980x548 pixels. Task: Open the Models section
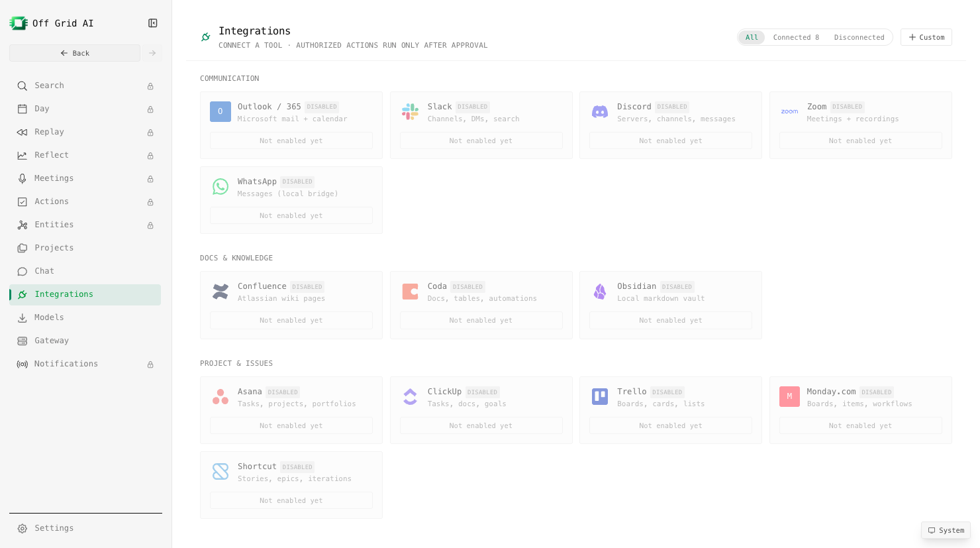(x=85, y=318)
